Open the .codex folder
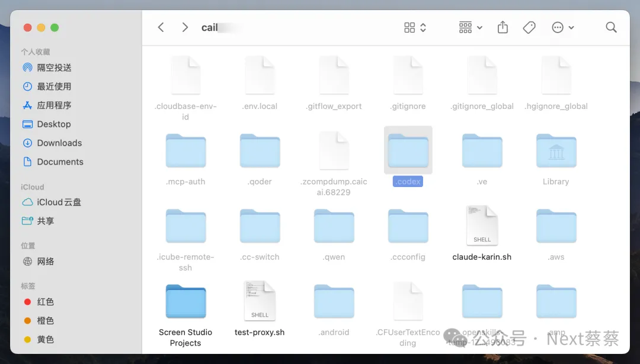The image size is (640, 364). point(408,151)
